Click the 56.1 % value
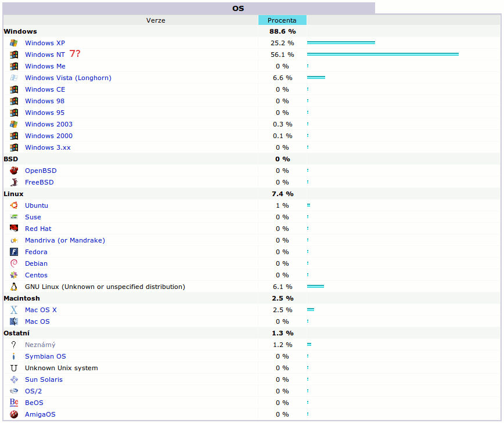 pyautogui.click(x=282, y=55)
